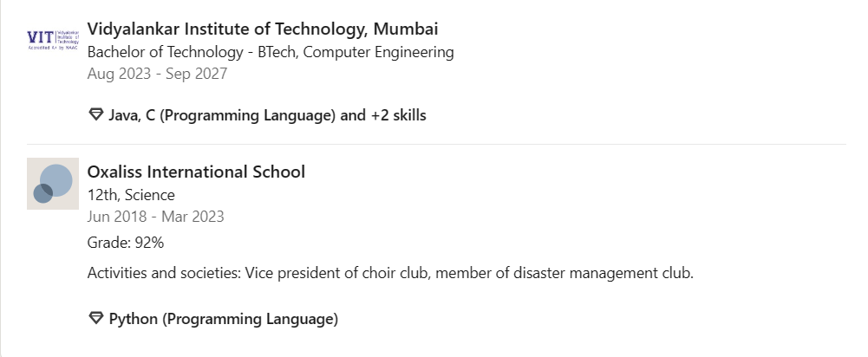The height and width of the screenshot is (357, 868).
Task: Click the diamond icon beside Java skills
Action: (96, 114)
